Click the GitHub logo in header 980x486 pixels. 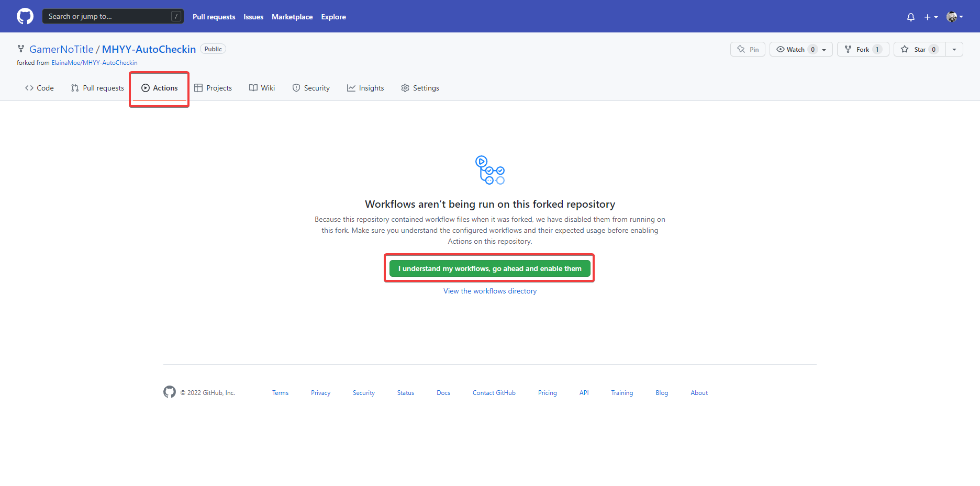pos(25,16)
